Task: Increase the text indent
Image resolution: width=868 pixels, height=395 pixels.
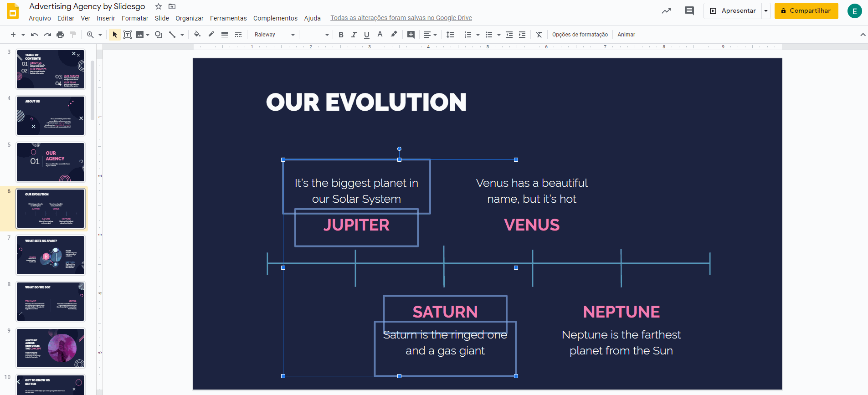Action: click(x=522, y=35)
